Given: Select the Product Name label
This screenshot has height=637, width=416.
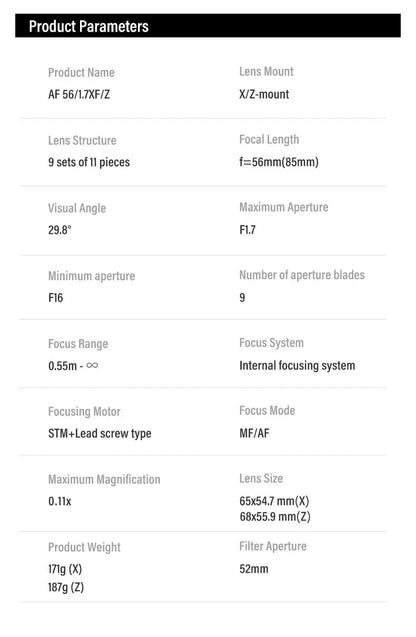Looking at the screenshot, I should coord(81,73).
